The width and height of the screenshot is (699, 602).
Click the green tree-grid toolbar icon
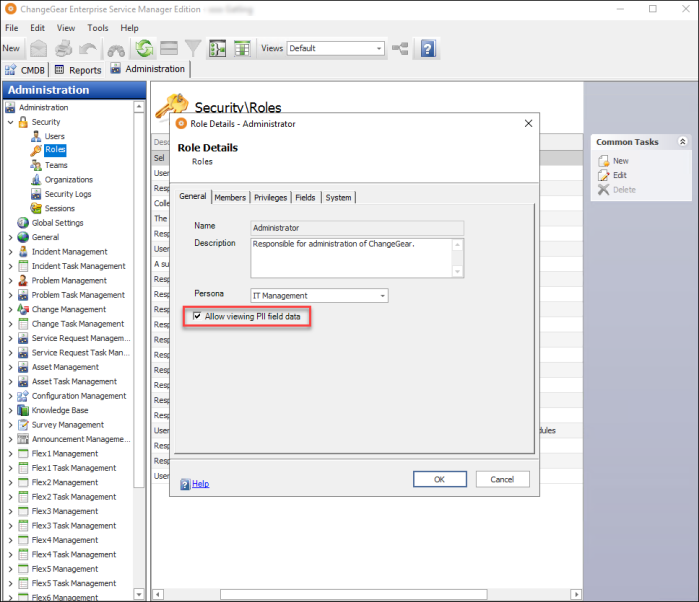(217, 48)
